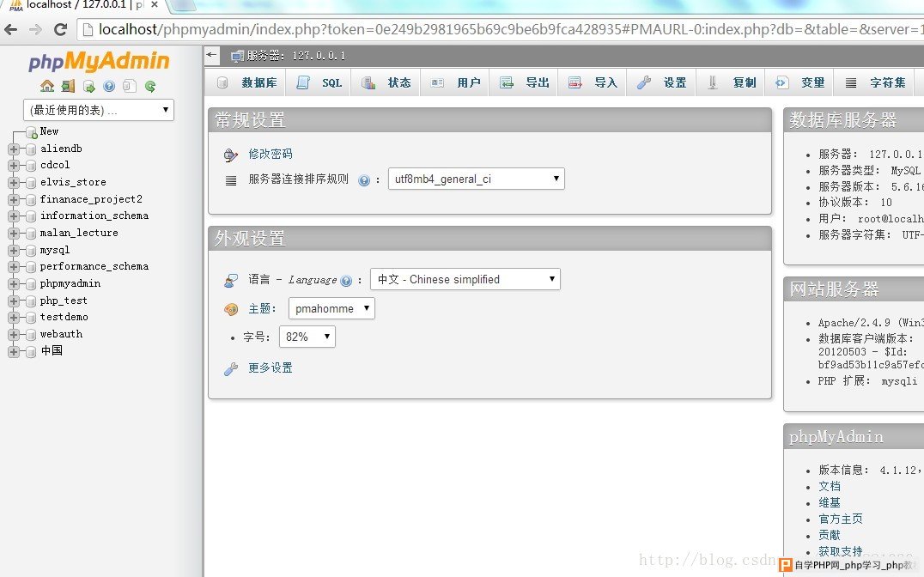Open the recently used tables dropdown
The width and height of the screenshot is (924, 577).
pyautogui.click(x=99, y=110)
